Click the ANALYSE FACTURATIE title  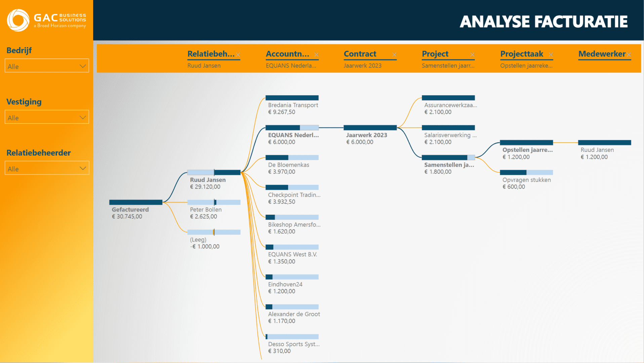(x=544, y=22)
